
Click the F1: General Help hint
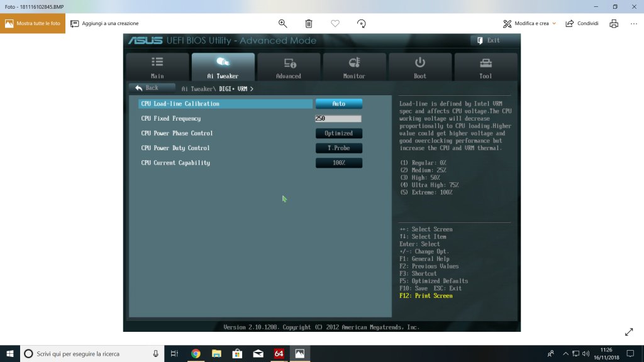(x=425, y=259)
